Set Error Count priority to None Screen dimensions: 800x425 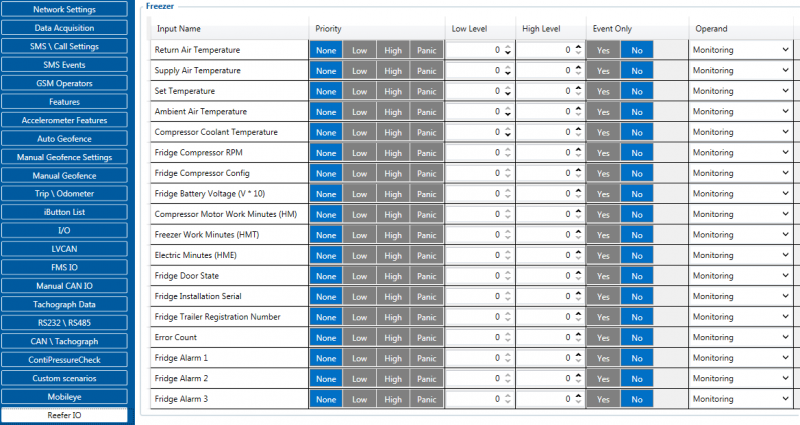pyautogui.click(x=326, y=338)
